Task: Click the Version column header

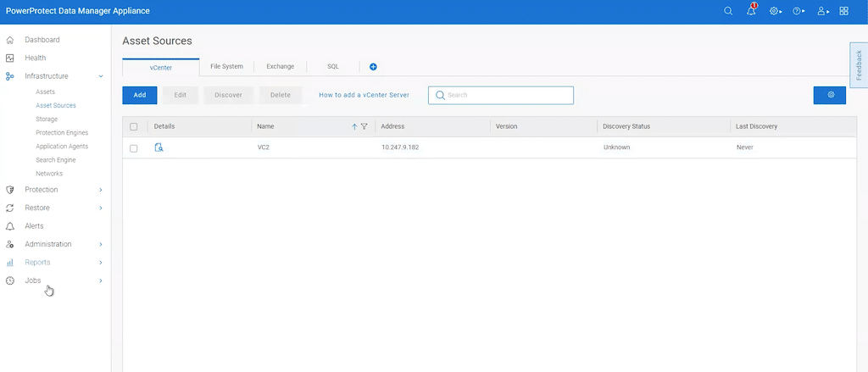Action: click(x=507, y=127)
